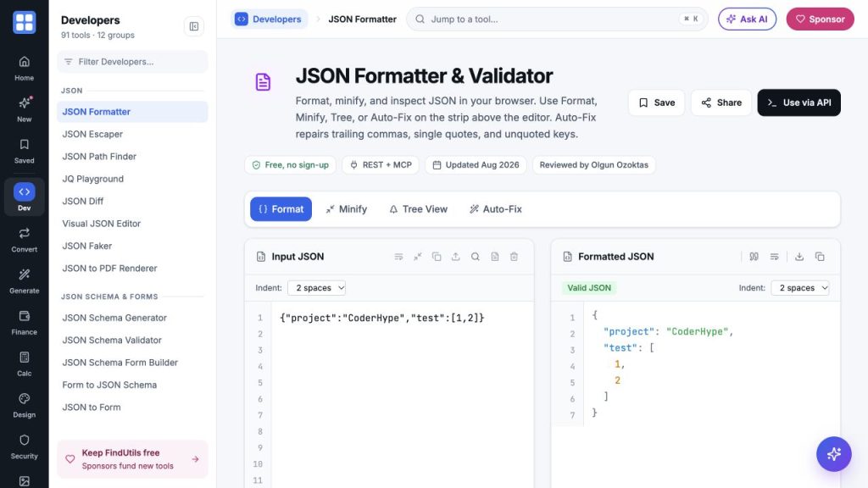Click the FindUtils logo icon
Viewport: 868px width, 488px height.
point(25,22)
